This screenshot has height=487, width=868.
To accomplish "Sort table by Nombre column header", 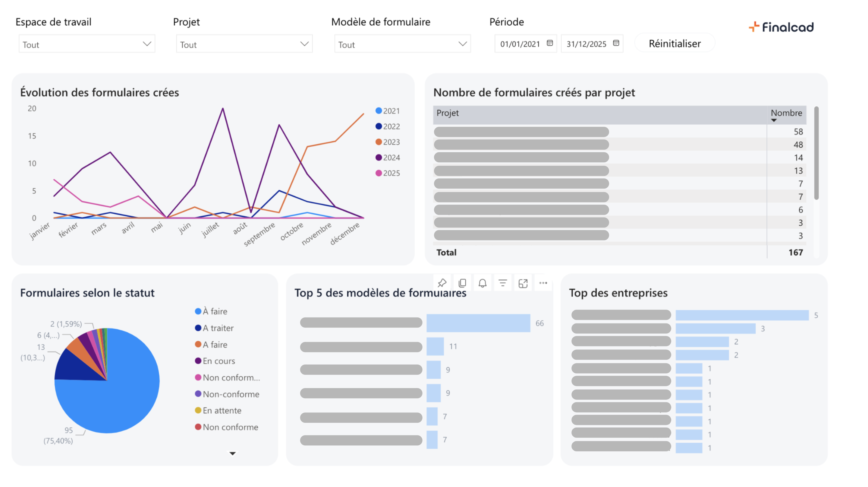I will pyautogui.click(x=786, y=113).
